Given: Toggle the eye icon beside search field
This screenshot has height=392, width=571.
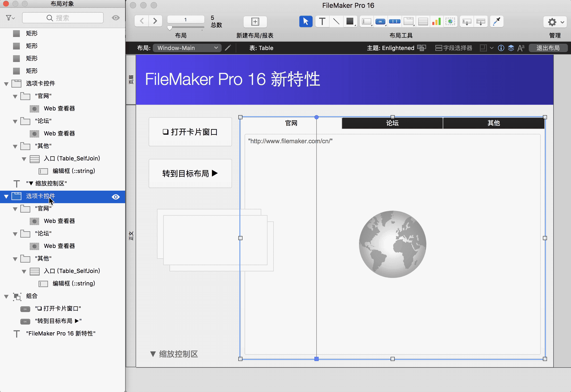Looking at the screenshot, I should pos(116,18).
